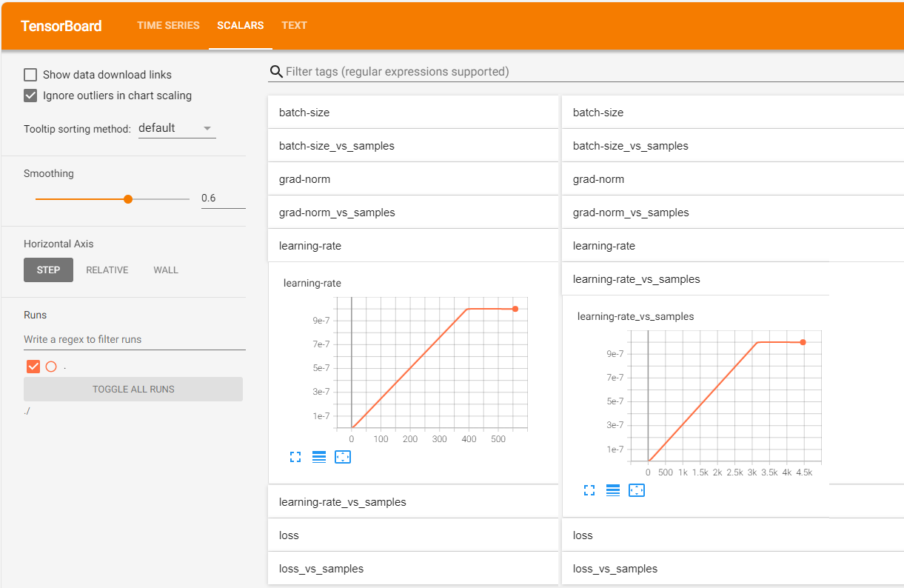This screenshot has height=588, width=904.
Task: Open the Tooltip sorting method dropdown
Action: click(177, 127)
